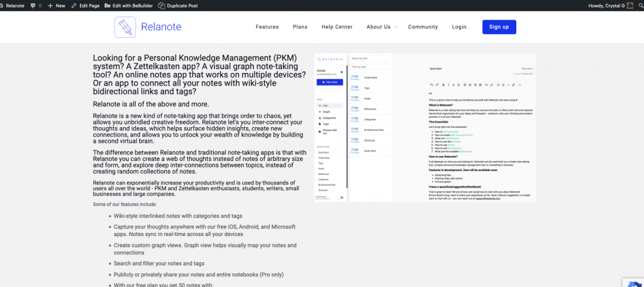Open the comments bubble in admin bar
The image size is (644, 287).
click(x=36, y=6)
